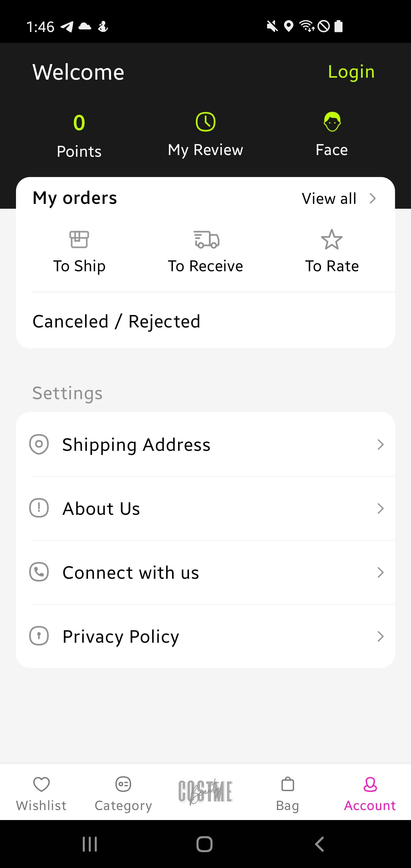
Task: Open To Rate star icon
Action: click(332, 240)
